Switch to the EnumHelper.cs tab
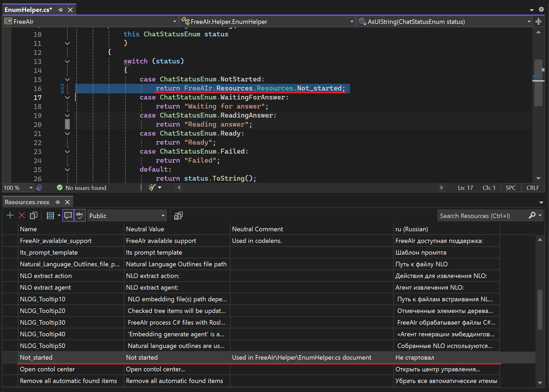 tap(28, 10)
